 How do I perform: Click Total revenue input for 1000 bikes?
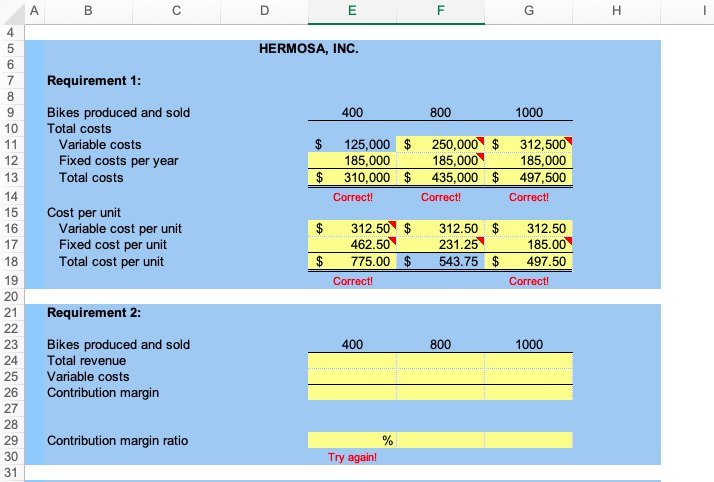[529, 360]
